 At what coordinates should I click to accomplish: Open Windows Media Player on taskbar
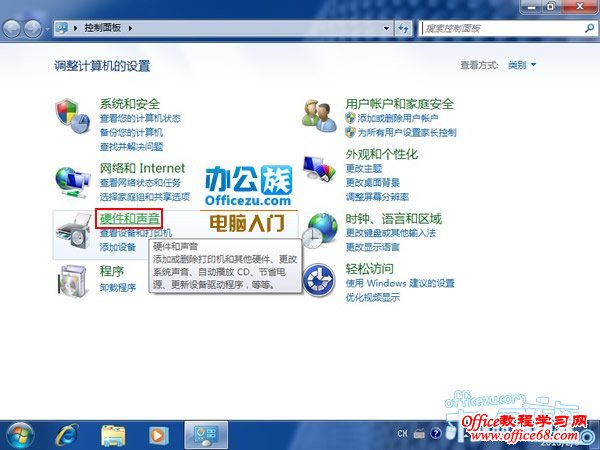tap(158, 435)
